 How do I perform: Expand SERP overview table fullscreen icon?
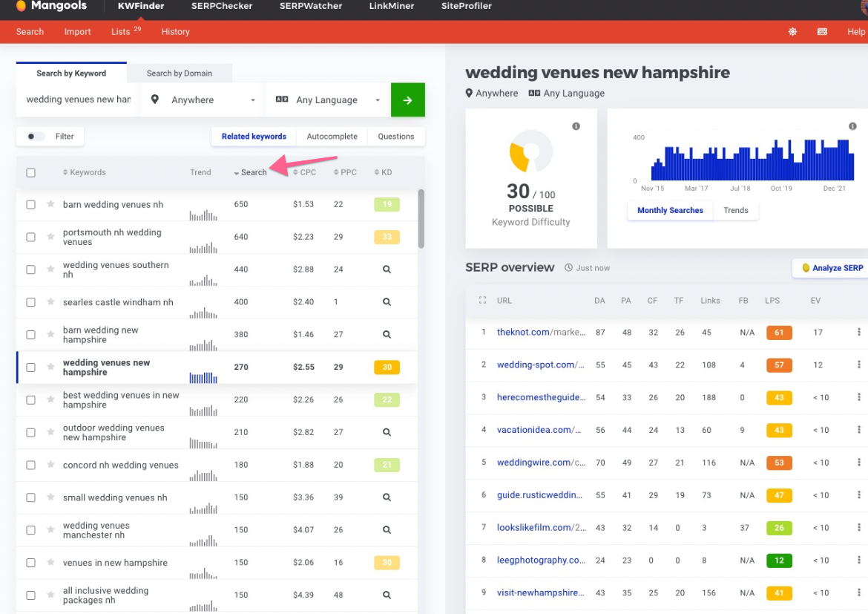pos(482,301)
